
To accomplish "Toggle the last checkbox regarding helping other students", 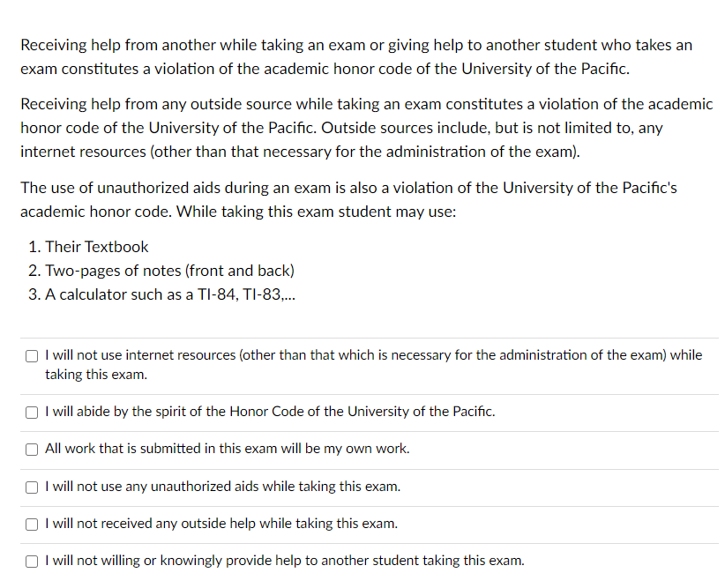I will 32,561.
